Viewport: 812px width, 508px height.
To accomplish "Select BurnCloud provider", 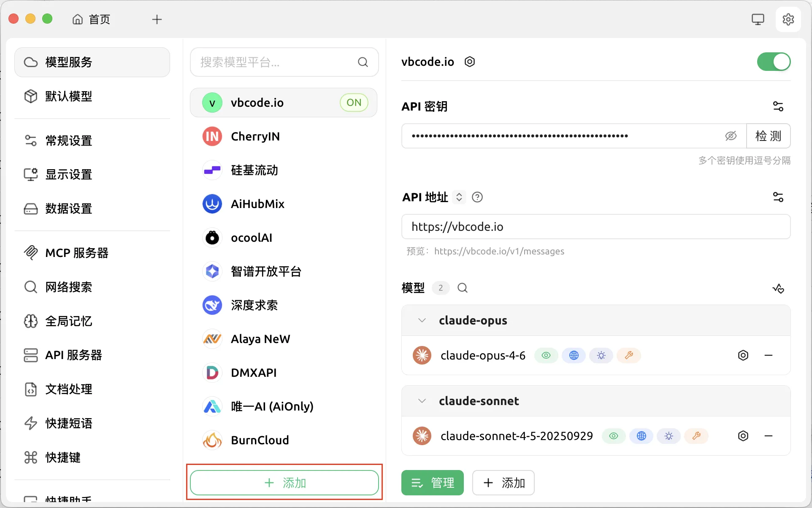I will click(284, 440).
